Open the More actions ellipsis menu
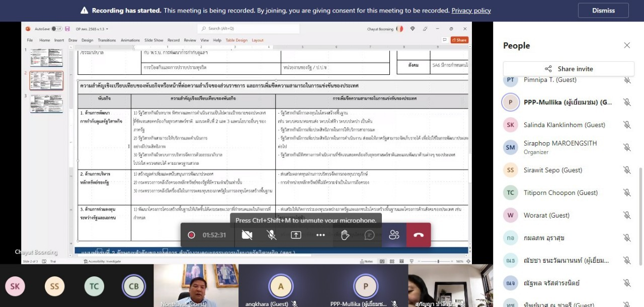The height and width of the screenshot is (307, 644). coord(320,235)
